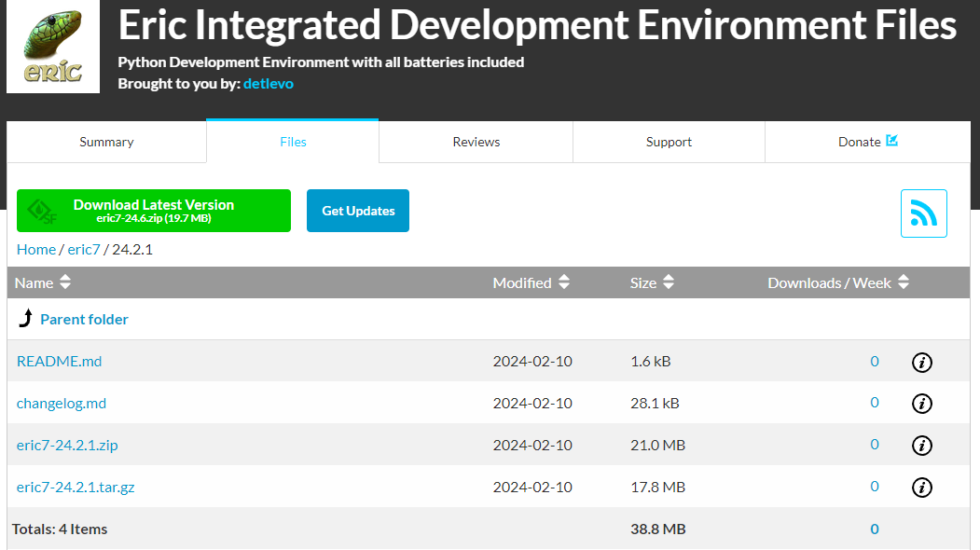Click 2024-02-10 date in README.md row
The height and width of the screenshot is (550, 980).
pyautogui.click(x=532, y=362)
